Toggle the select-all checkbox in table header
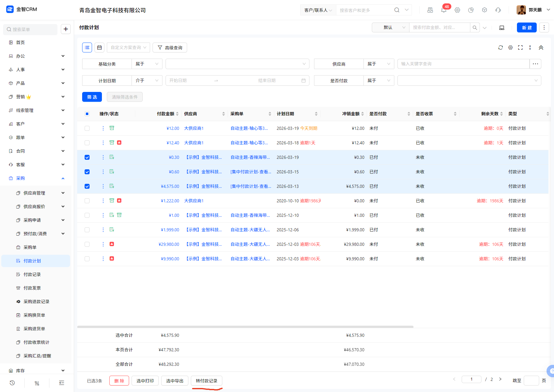Viewport: 554px width, 392px height. click(87, 114)
